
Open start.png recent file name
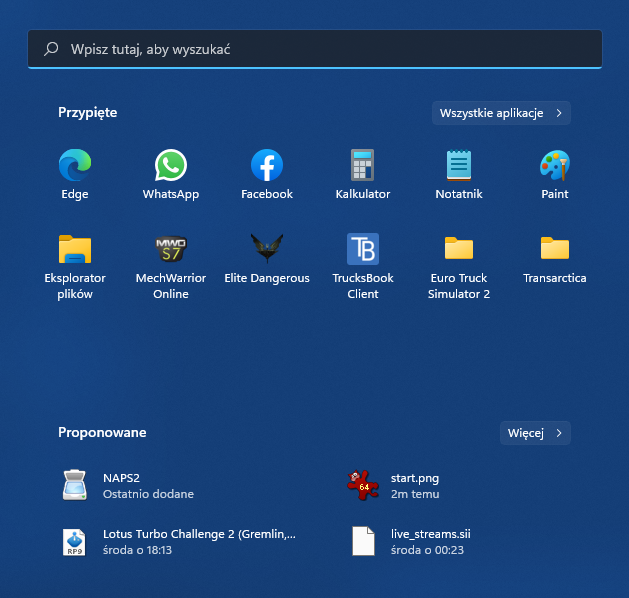(415, 478)
